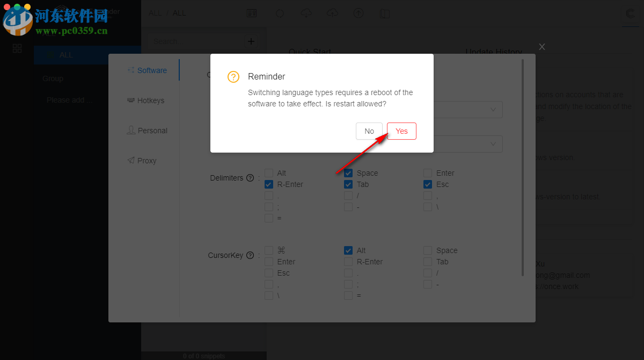Click the Delimiters help question-mark icon
Viewport: 644px width, 360px height.
pyautogui.click(x=250, y=178)
